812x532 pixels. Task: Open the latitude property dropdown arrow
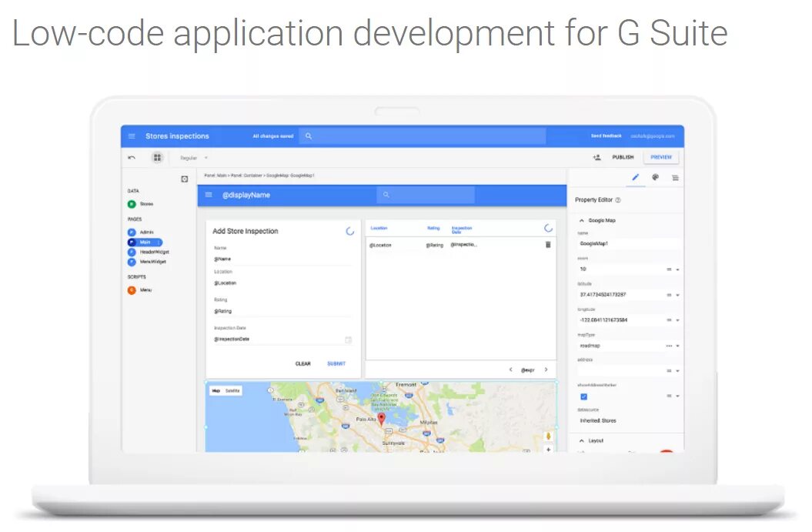coord(677,296)
